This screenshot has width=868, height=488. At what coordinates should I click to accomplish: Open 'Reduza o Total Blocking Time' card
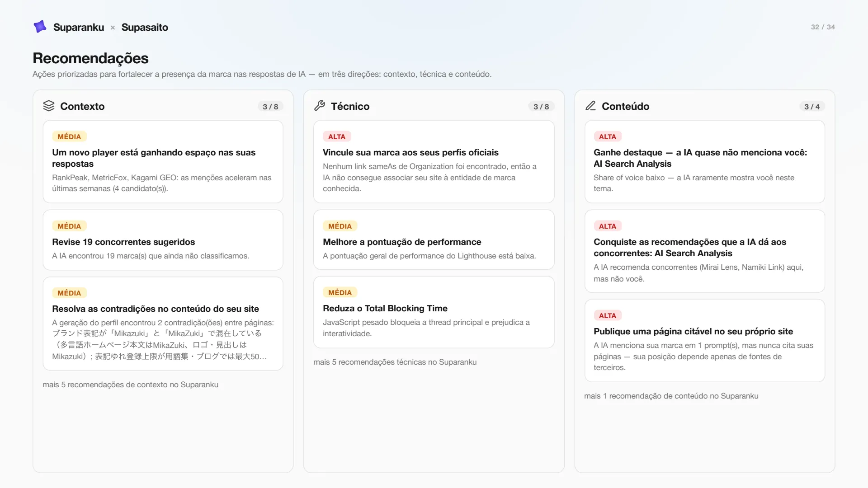[434, 312]
